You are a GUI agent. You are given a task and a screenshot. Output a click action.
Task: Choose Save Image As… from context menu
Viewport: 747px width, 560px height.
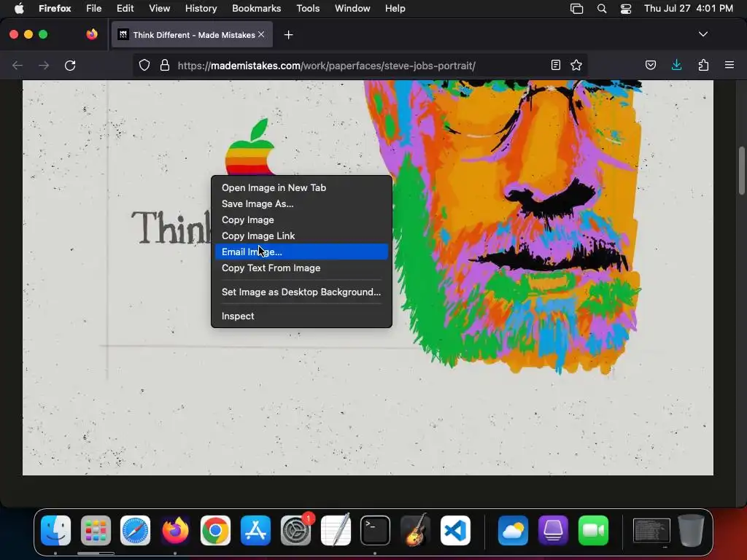point(301,204)
